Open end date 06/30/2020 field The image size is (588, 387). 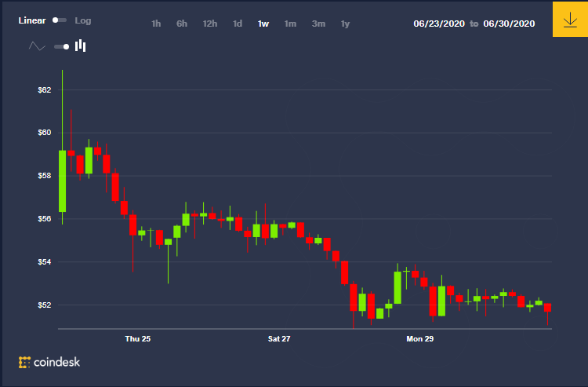click(509, 24)
